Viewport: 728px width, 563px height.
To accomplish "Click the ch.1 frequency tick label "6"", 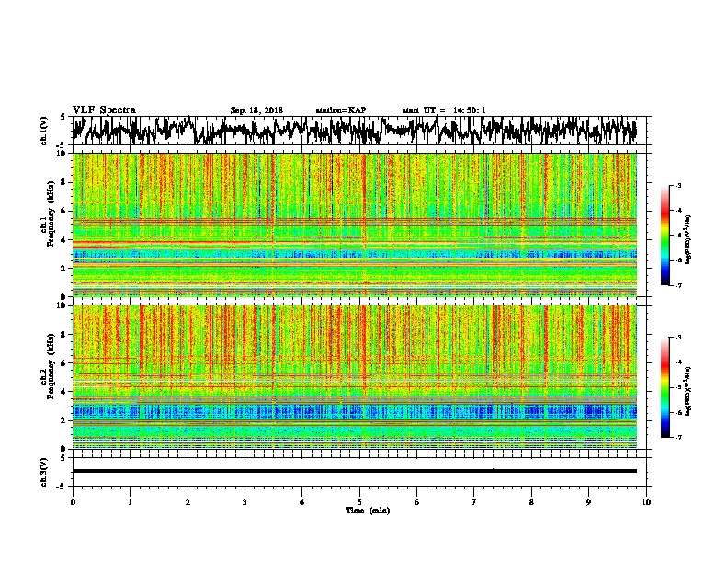I will 64,211.
